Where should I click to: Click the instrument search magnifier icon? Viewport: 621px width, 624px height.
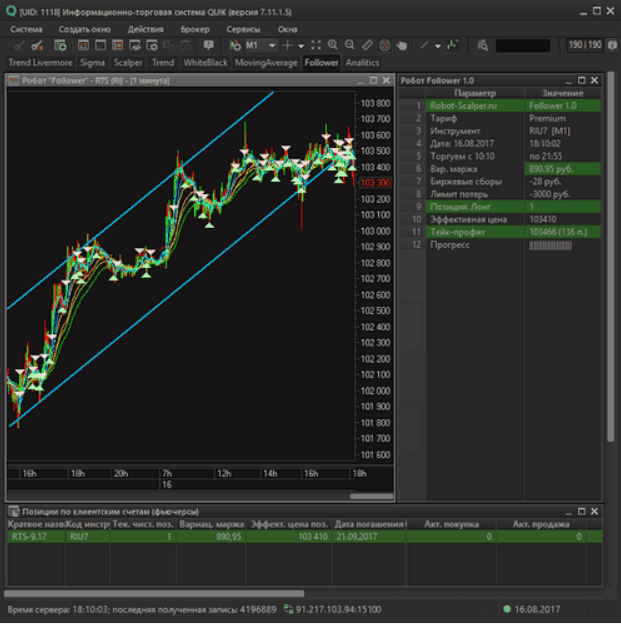483,46
